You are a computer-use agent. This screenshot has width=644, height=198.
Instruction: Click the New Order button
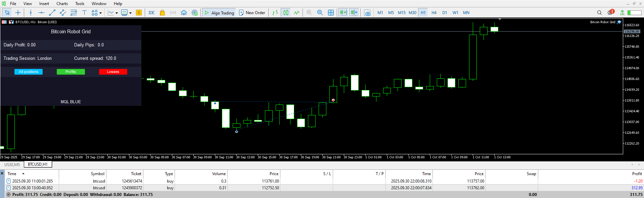pos(252,13)
